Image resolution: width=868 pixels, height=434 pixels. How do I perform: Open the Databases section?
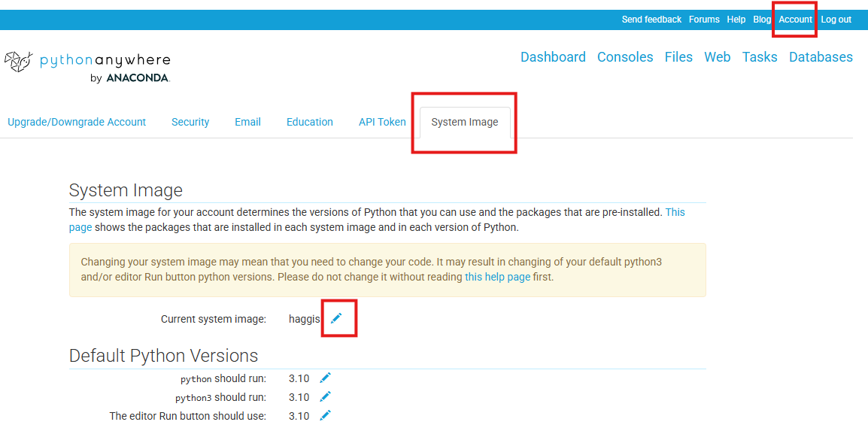pyautogui.click(x=821, y=57)
